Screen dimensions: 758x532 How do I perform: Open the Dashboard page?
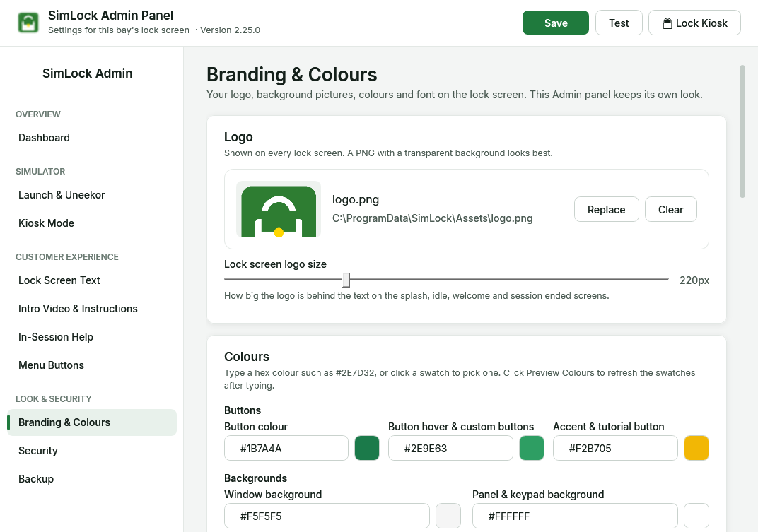point(92,138)
